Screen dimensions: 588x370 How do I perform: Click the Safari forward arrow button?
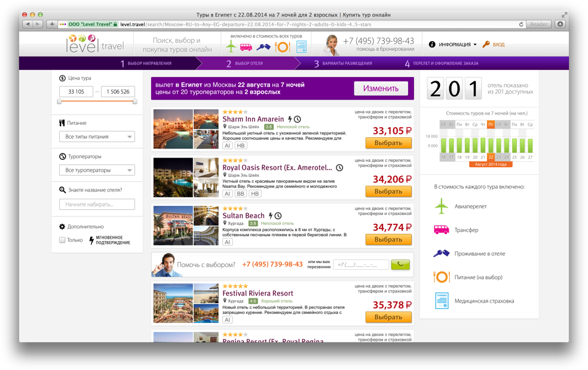point(38,24)
